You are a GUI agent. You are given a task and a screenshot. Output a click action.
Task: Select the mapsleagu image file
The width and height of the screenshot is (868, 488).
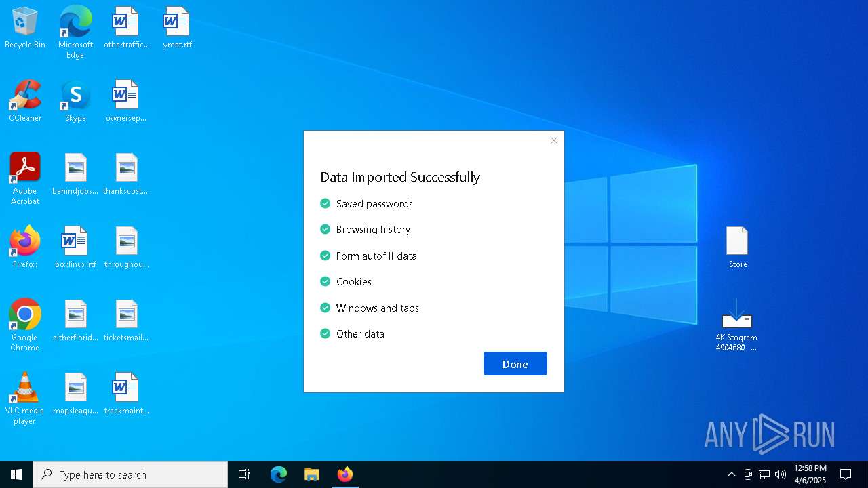pos(75,394)
